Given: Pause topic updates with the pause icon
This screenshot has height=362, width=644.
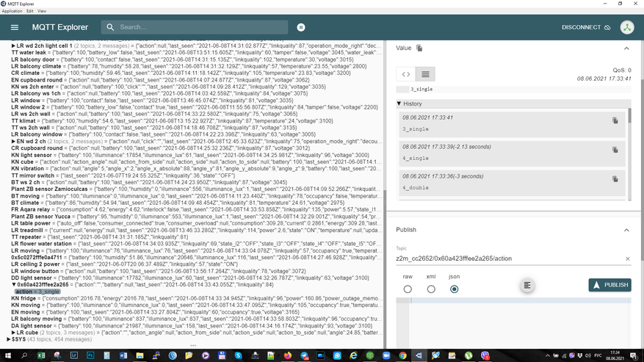Looking at the screenshot, I should 301,27.
